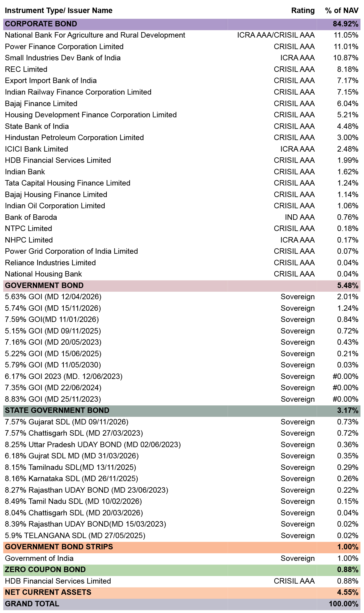Click the % of NAV column header
The width and height of the screenshot is (364, 613).
click(342, 11)
